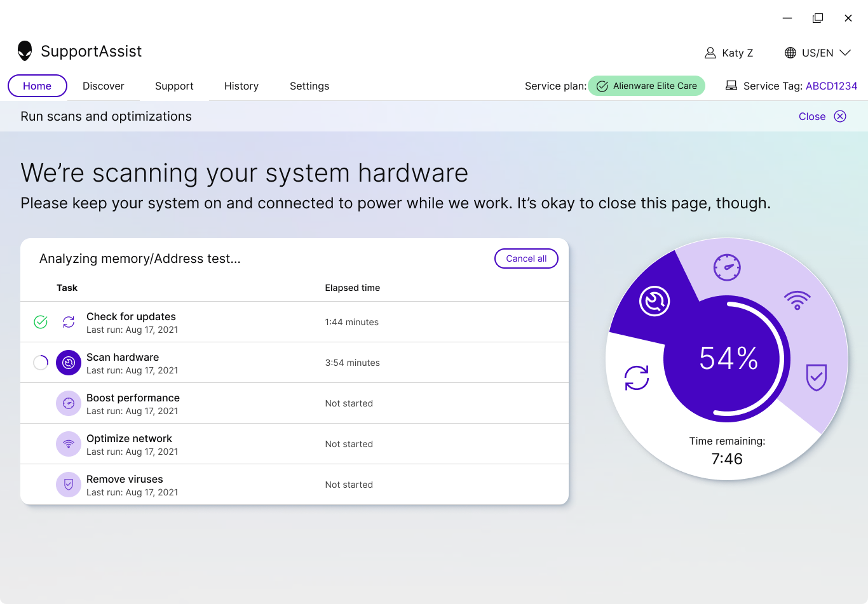The width and height of the screenshot is (868, 604).
Task: Click the wifi segment in the progress wheel
Action: coord(797,299)
